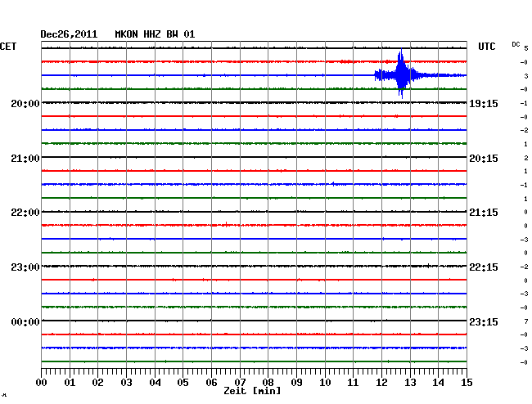This screenshot has width=532, height=404.
Task: Click minute tick label 02
Action: coord(97,383)
